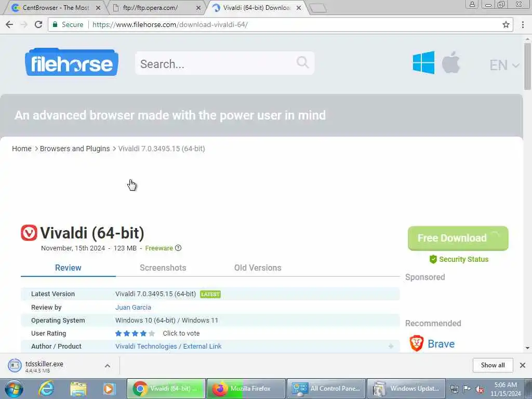Click the Brave lion icon

tap(416, 343)
